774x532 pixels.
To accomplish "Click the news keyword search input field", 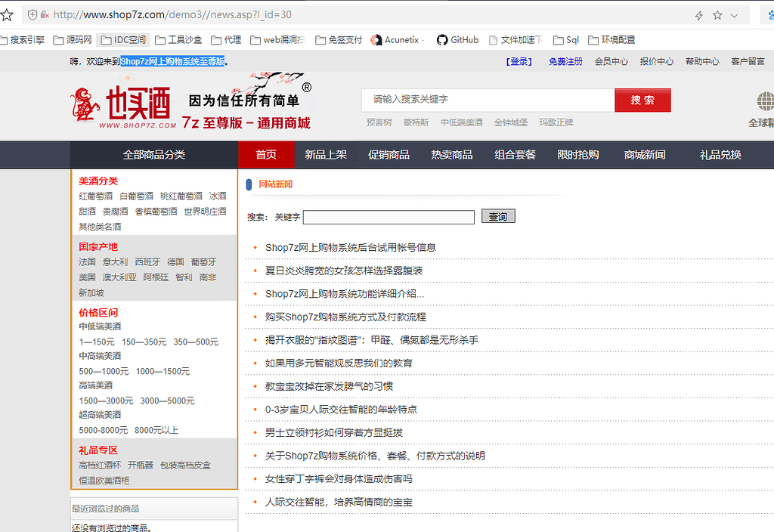I will click(389, 215).
